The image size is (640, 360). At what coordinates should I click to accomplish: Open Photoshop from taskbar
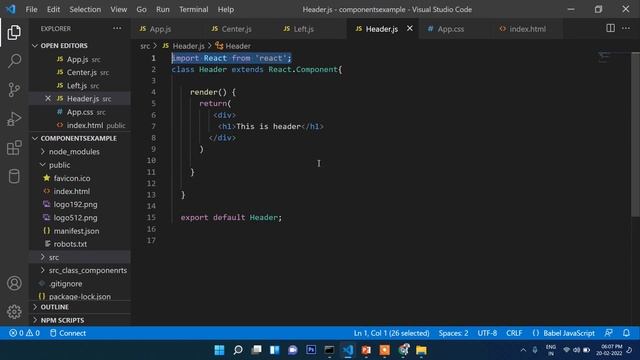pyautogui.click(x=311, y=350)
